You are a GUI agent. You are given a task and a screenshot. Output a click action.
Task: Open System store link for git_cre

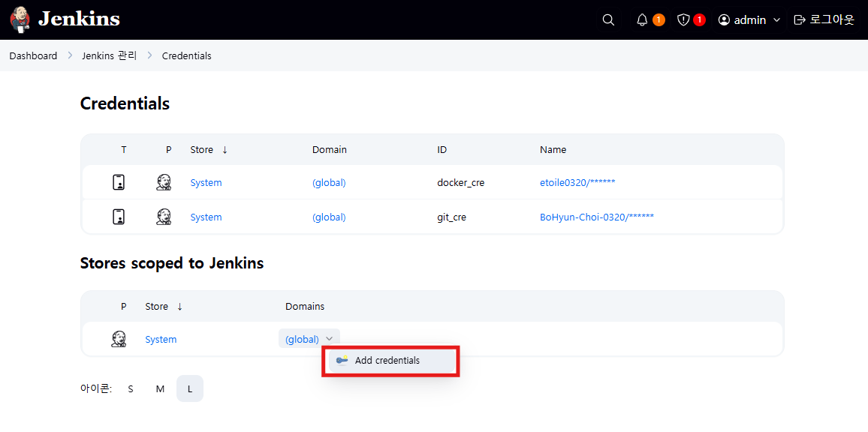click(x=206, y=217)
